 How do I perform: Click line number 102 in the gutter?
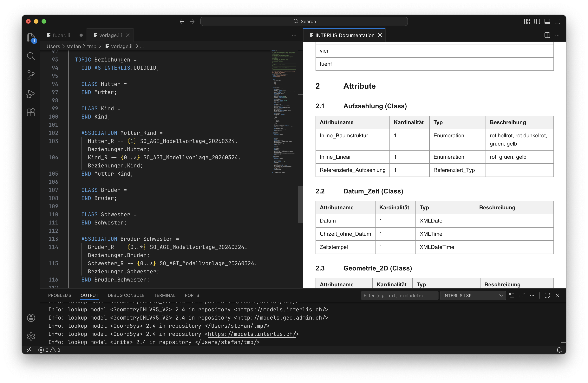(53, 133)
